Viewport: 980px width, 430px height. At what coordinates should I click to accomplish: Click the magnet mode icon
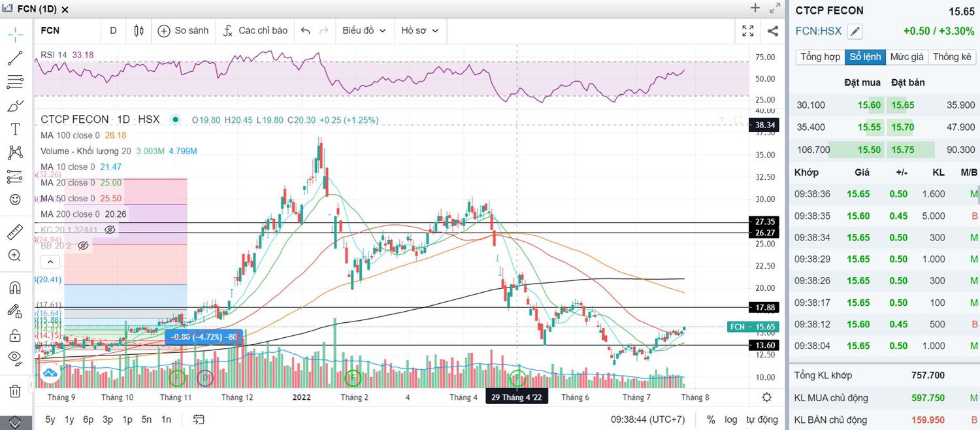pyautogui.click(x=15, y=287)
